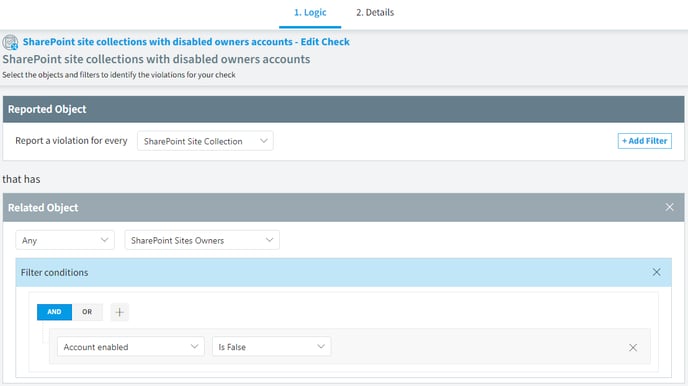Open the Any quantifier dropdown
This screenshot has height=386, width=688.
pos(65,240)
